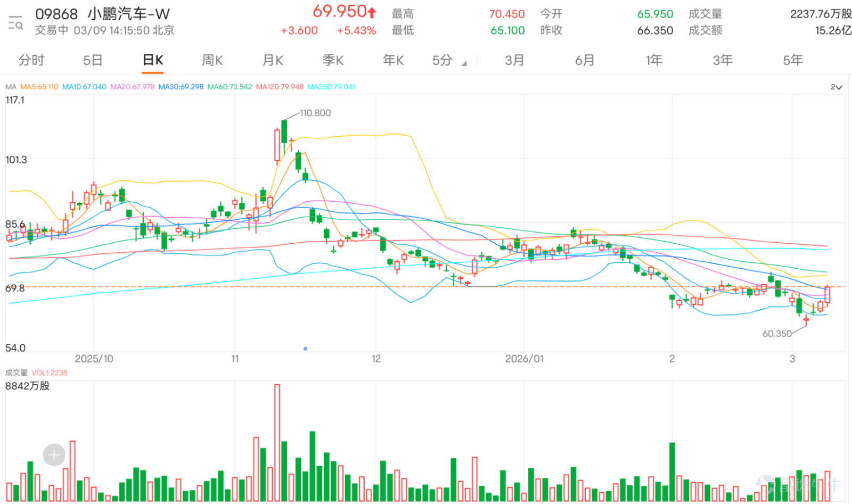Click the lowest price value 65.100
Image resolution: width=852 pixels, height=504 pixels.
(x=507, y=30)
